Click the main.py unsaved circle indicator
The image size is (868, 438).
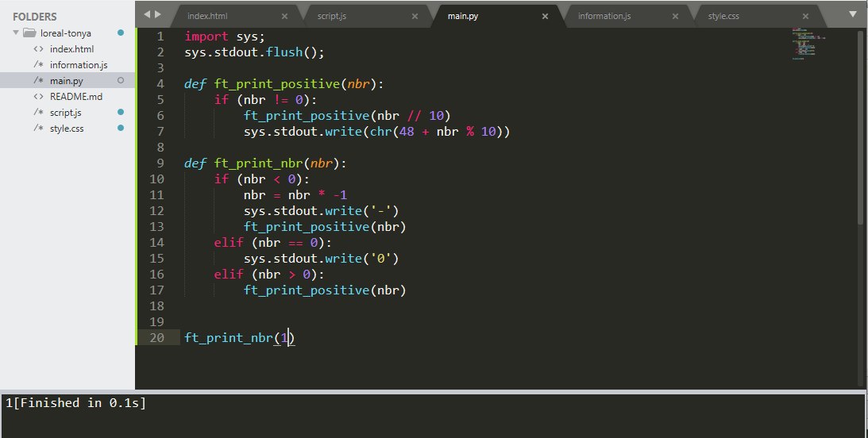click(121, 81)
